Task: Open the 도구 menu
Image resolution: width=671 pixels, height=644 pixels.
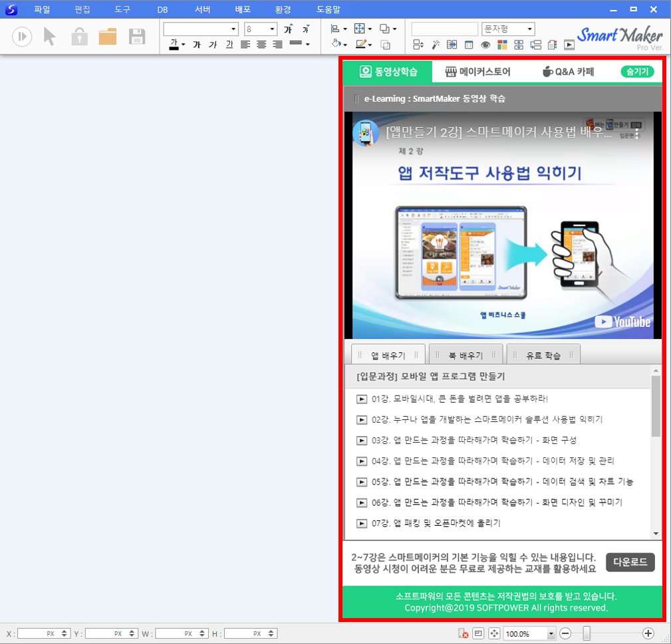Action: coord(122,9)
